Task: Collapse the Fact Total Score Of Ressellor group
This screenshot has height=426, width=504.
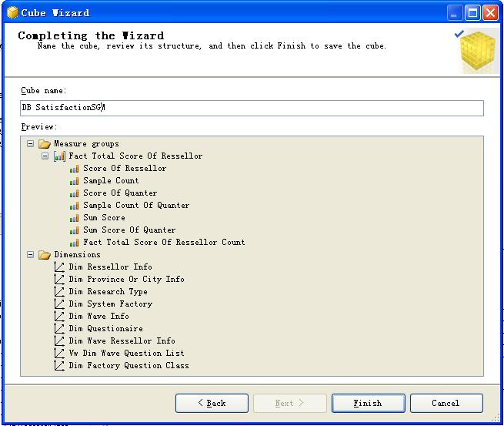Action: point(45,156)
